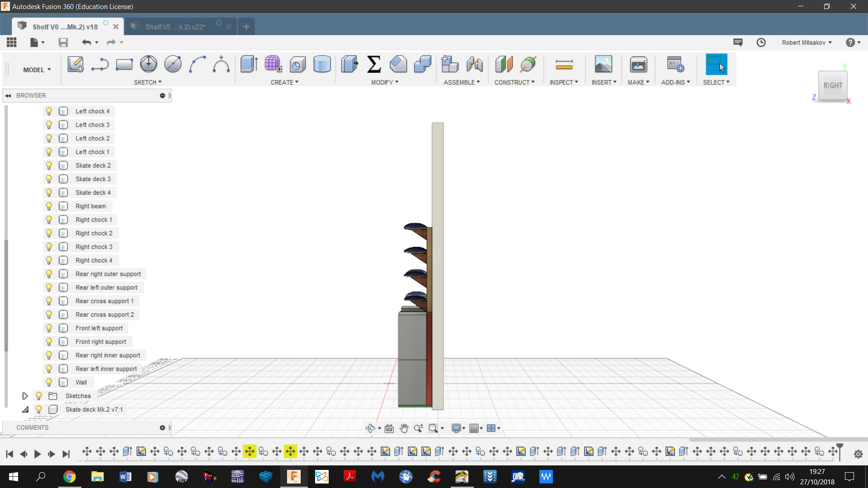Open the Job Status clock icon
Image resolution: width=868 pixels, height=488 pixels.
pyautogui.click(x=761, y=42)
